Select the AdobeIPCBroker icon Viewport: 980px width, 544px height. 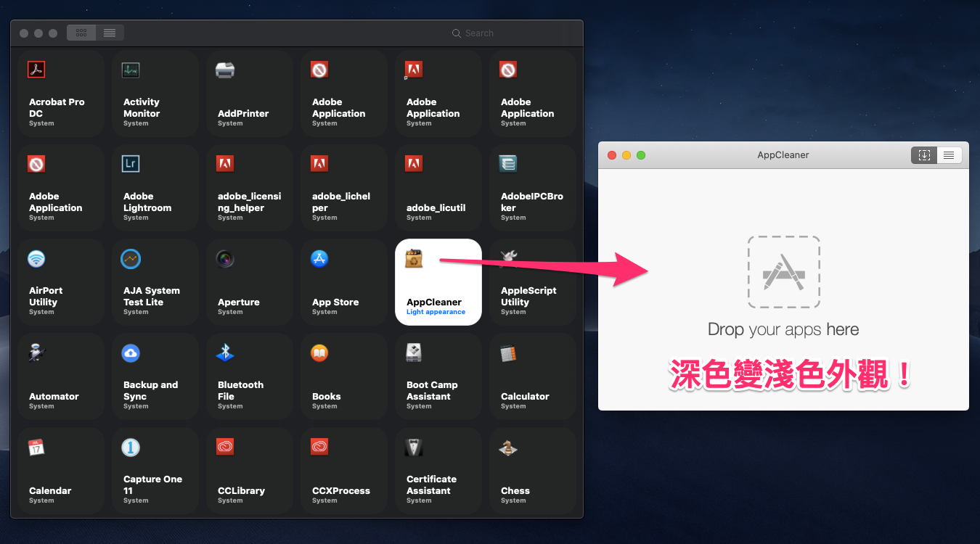[x=508, y=164]
